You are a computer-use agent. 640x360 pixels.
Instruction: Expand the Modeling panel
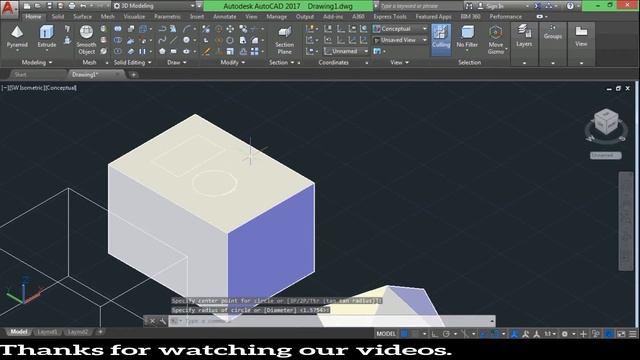pyautogui.click(x=37, y=62)
